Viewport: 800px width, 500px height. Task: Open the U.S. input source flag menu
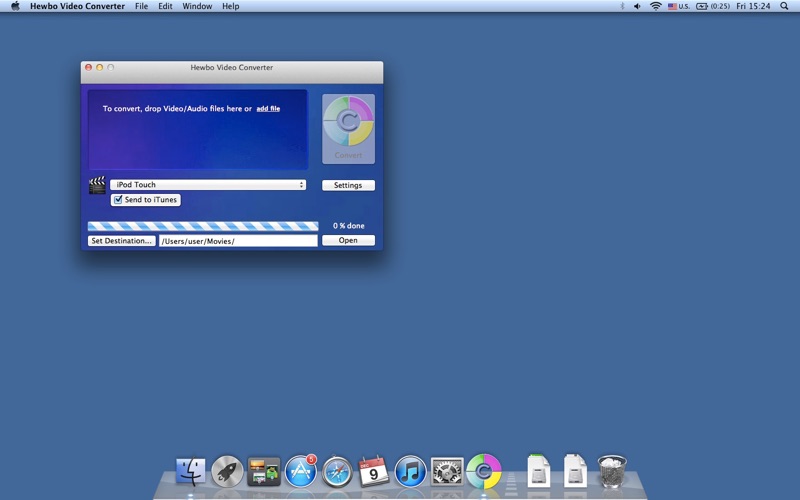pos(679,6)
